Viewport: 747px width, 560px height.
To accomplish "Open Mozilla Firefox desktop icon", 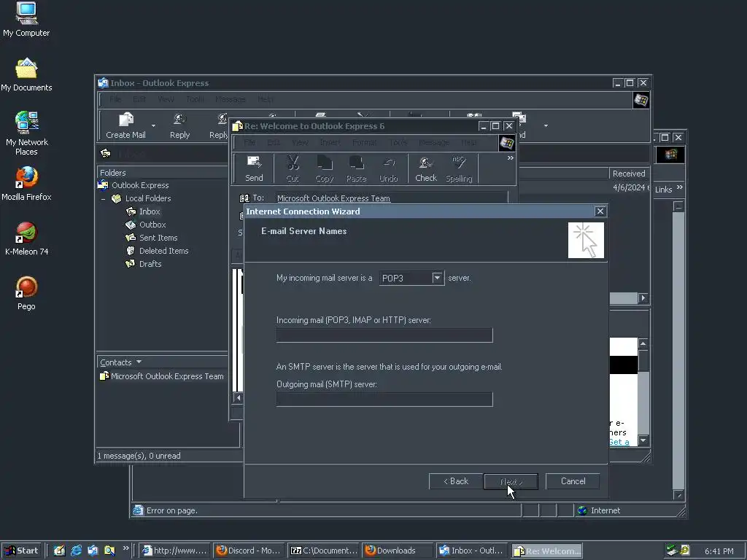I will (x=26, y=184).
